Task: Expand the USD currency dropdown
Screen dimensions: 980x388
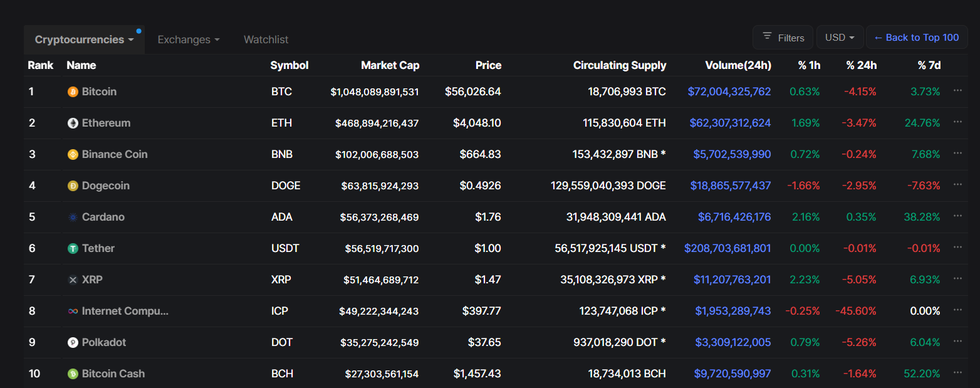Action: click(840, 38)
